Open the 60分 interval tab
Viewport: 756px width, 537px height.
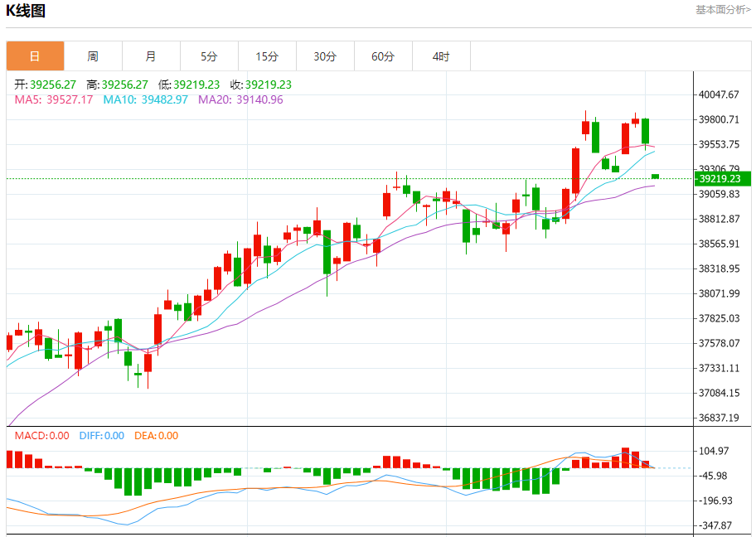pyautogui.click(x=383, y=56)
